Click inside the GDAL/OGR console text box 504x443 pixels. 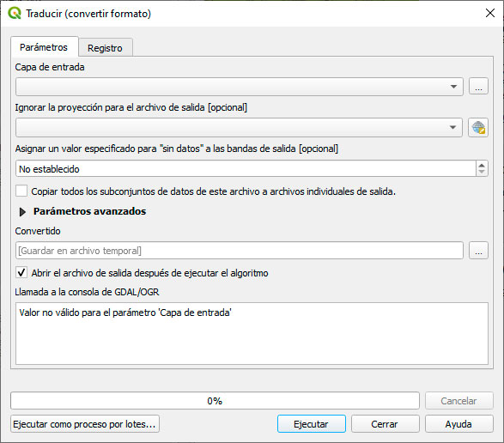252,333
